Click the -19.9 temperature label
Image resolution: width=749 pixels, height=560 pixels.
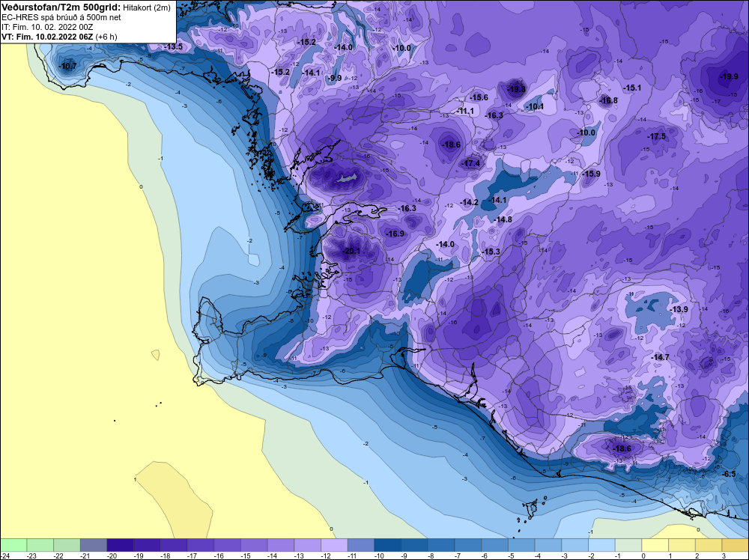(x=729, y=76)
